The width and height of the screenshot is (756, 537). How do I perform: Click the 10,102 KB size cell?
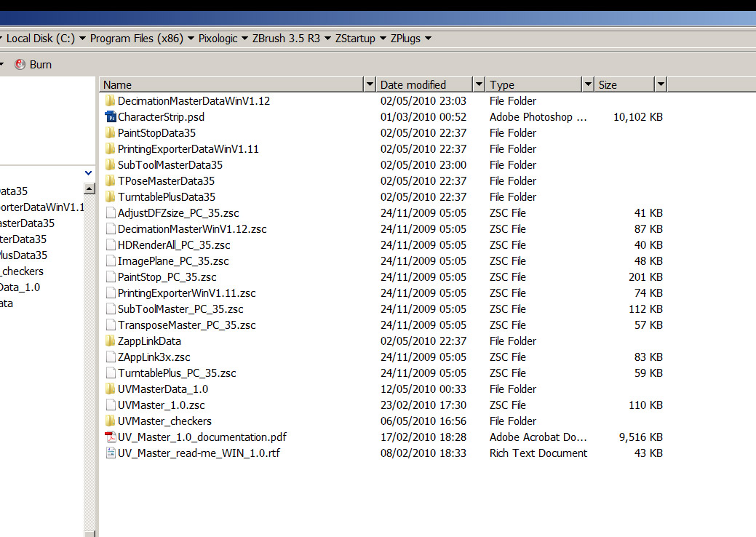click(638, 116)
